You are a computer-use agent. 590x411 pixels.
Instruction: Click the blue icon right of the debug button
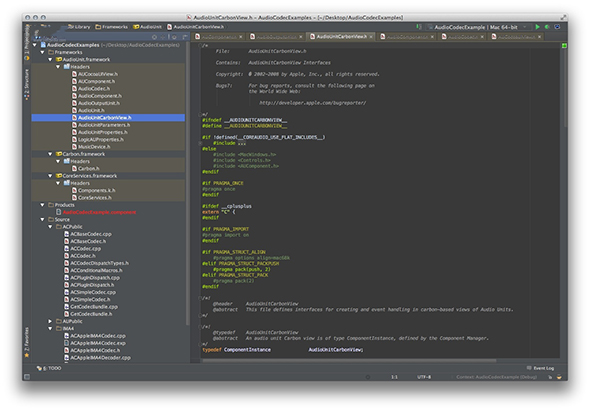557,27
